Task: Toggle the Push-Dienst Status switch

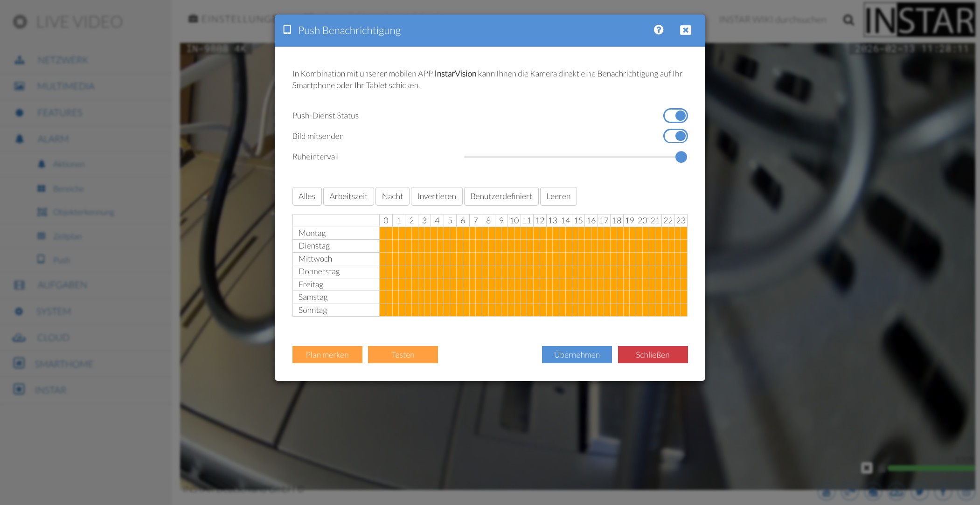Action: [x=675, y=116]
